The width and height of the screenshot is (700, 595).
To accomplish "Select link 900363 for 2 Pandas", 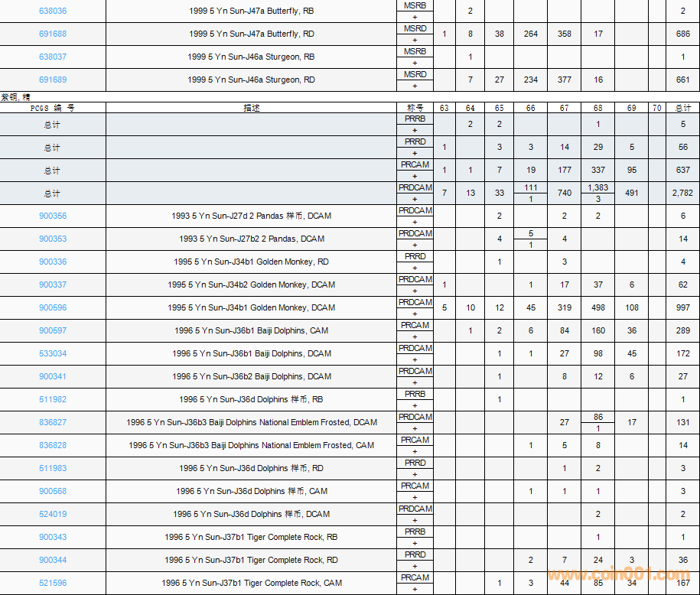I will (x=53, y=239).
